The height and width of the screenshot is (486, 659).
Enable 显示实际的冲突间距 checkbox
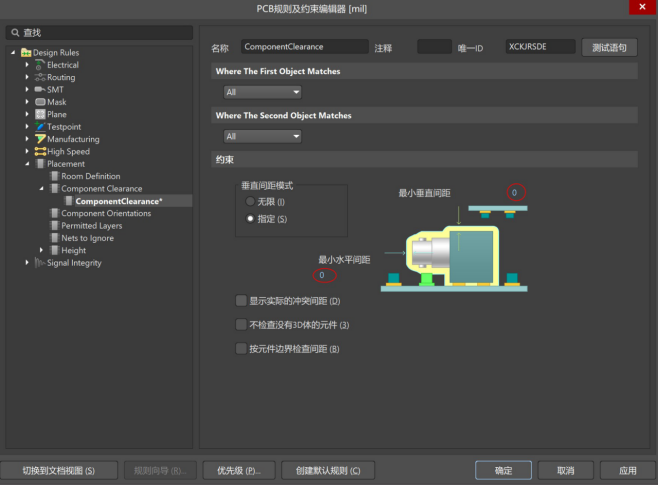(x=241, y=300)
